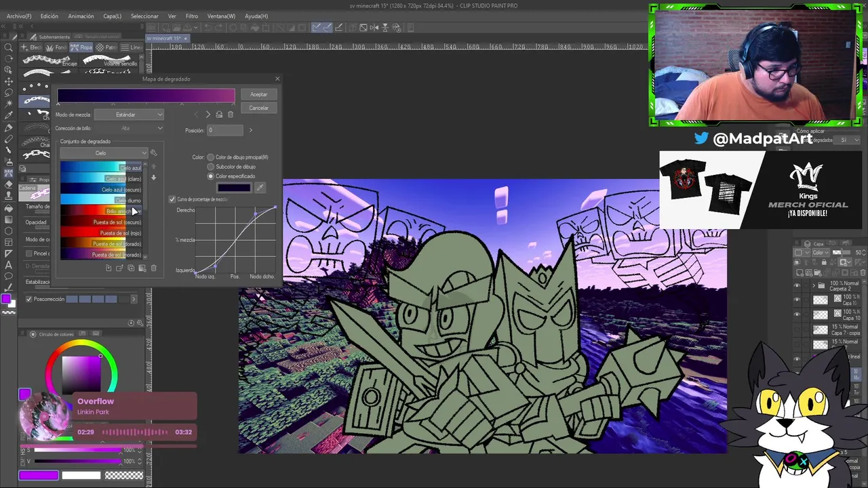Toggle Curva de porcentaje de mezcla checkbox
This screenshot has height=488, width=868.
click(172, 199)
